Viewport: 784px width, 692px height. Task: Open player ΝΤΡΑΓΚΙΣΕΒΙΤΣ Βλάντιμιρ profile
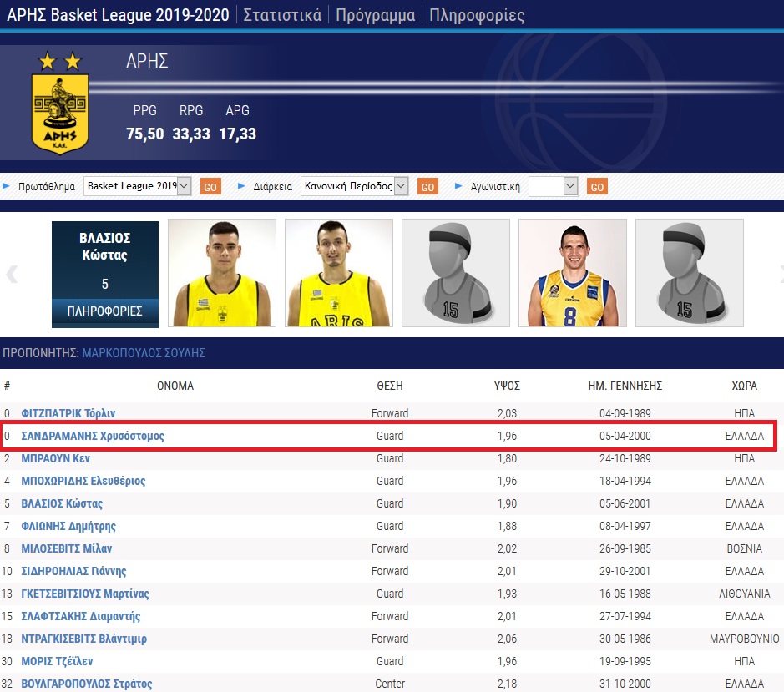pos(84,639)
